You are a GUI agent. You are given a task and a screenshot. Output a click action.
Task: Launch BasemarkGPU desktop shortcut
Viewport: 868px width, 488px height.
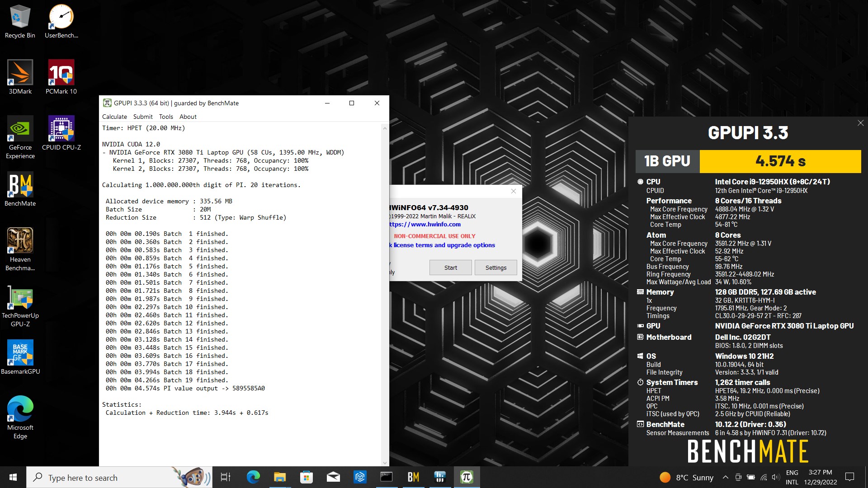click(x=20, y=357)
